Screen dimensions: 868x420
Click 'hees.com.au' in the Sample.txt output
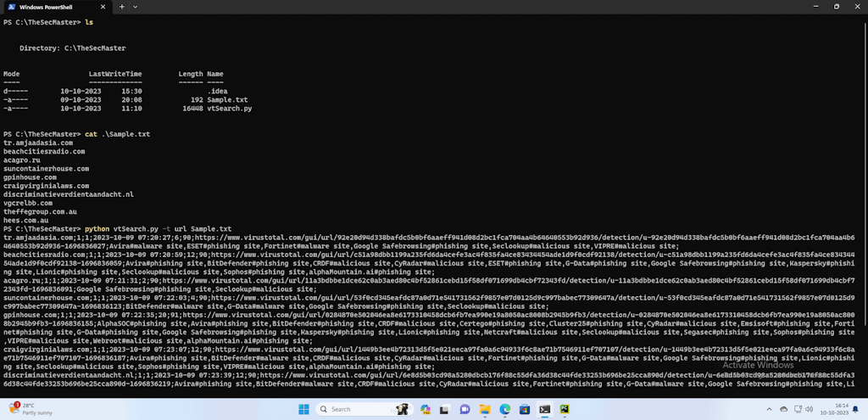pyautogui.click(x=25, y=220)
